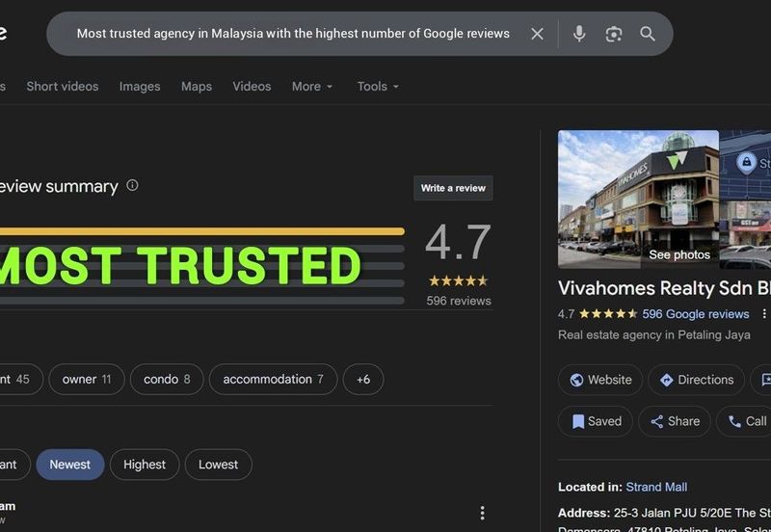Select the Newest sort chip
The width and height of the screenshot is (771, 532).
[x=70, y=465]
